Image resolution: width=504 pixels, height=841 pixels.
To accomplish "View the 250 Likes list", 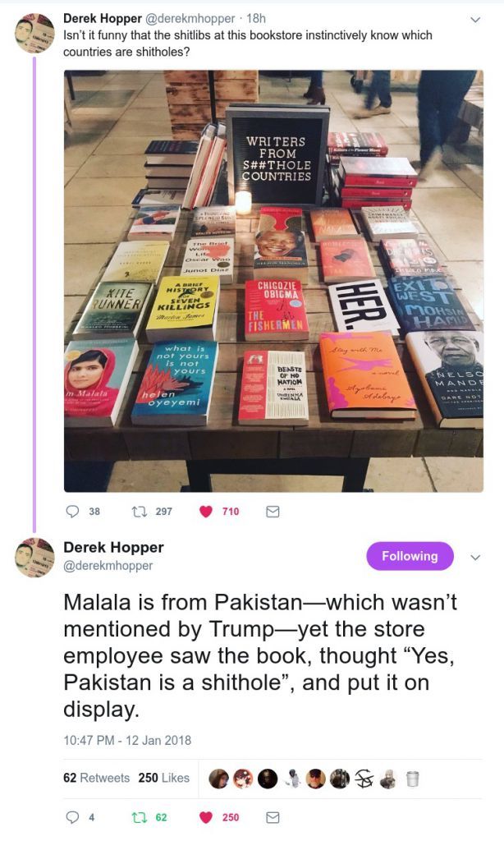I will tap(163, 778).
